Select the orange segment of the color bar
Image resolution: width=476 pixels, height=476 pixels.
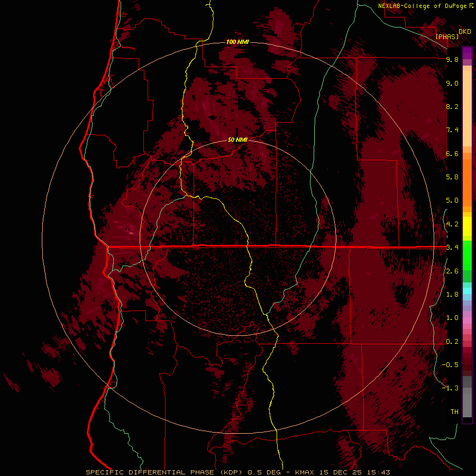pyautogui.click(x=467, y=182)
